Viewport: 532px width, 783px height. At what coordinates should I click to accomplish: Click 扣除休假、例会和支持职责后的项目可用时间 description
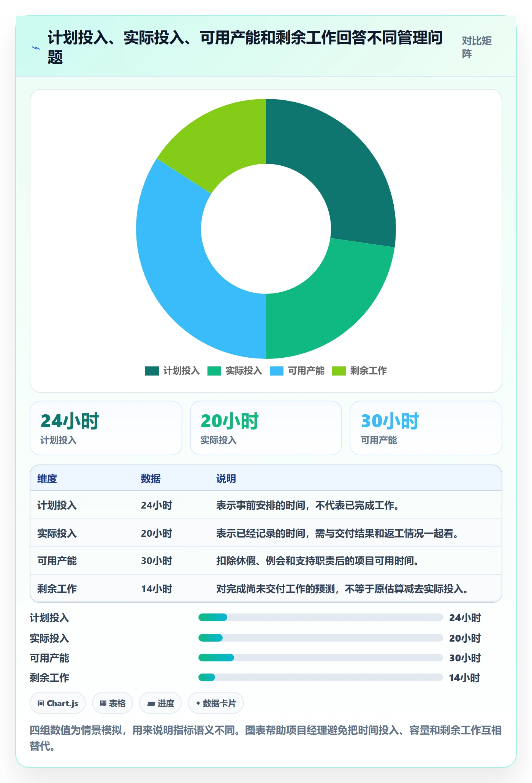tap(317, 561)
